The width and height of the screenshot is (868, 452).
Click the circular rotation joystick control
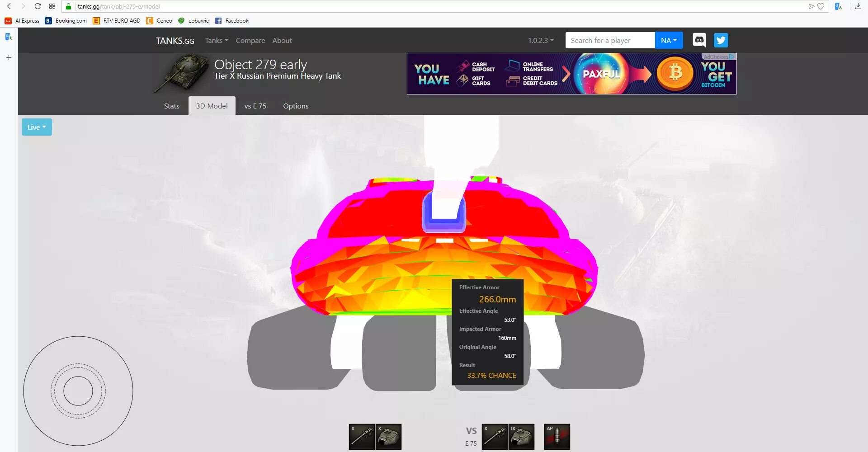(x=78, y=391)
